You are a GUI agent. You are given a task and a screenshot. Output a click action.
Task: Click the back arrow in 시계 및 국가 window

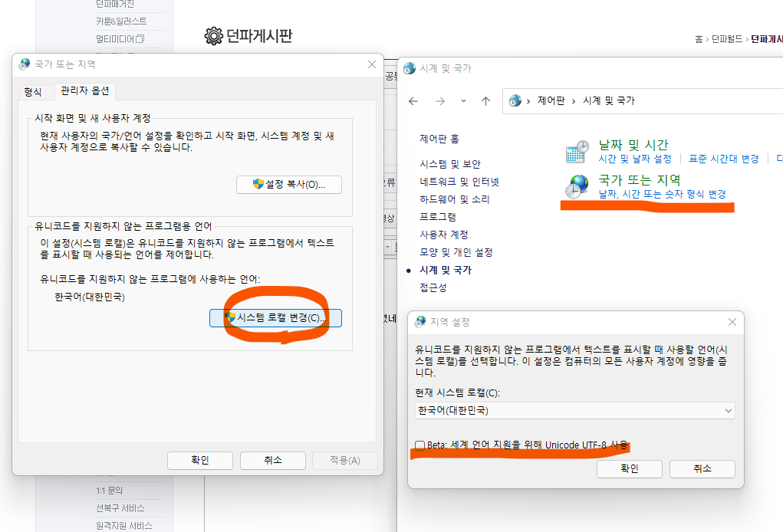(x=413, y=101)
